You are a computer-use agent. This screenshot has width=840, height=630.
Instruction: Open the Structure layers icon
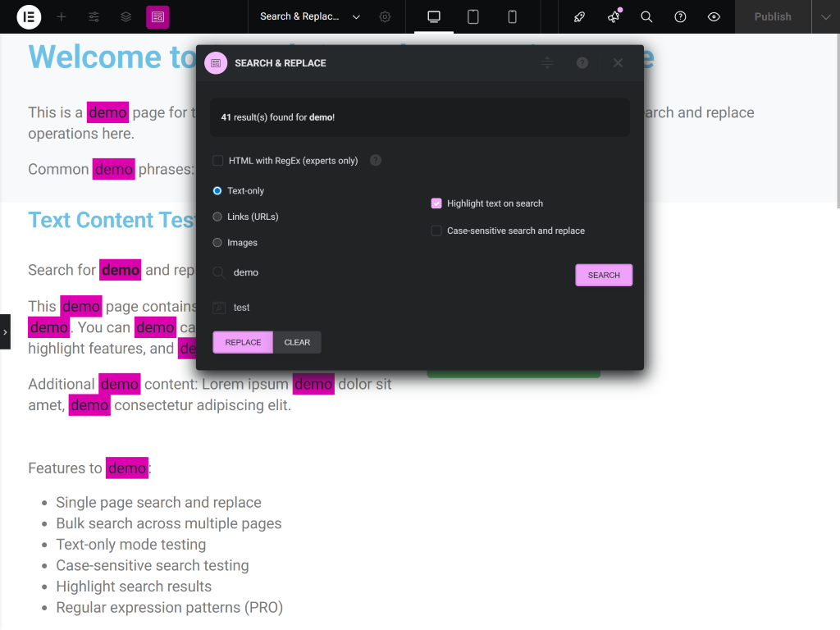(125, 16)
